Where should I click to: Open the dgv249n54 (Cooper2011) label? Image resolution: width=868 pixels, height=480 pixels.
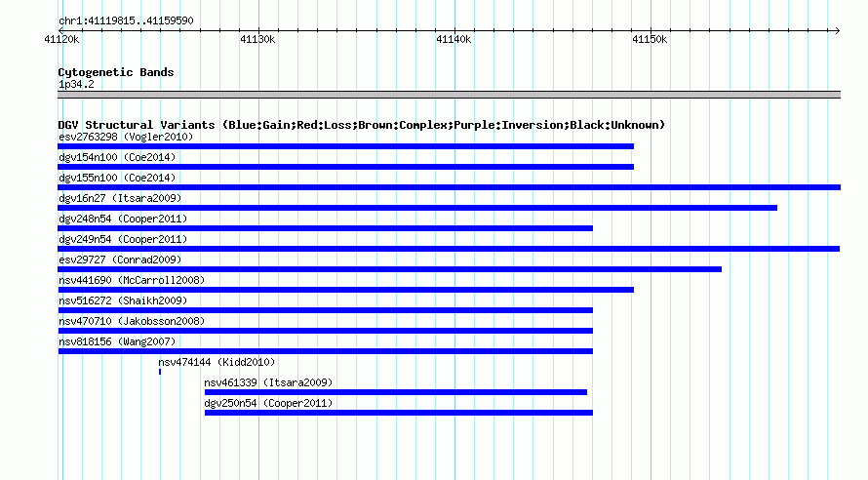[x=123, y=239]
